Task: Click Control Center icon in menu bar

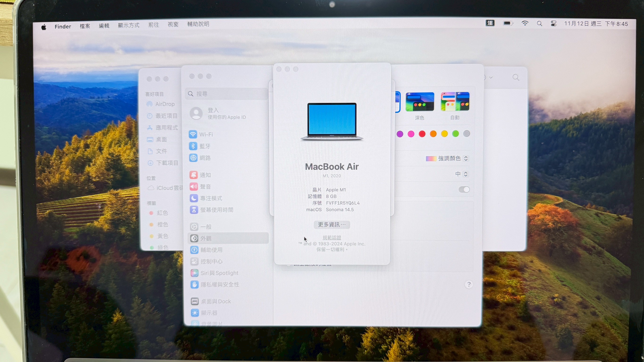Action: click(x=553, y=24)
